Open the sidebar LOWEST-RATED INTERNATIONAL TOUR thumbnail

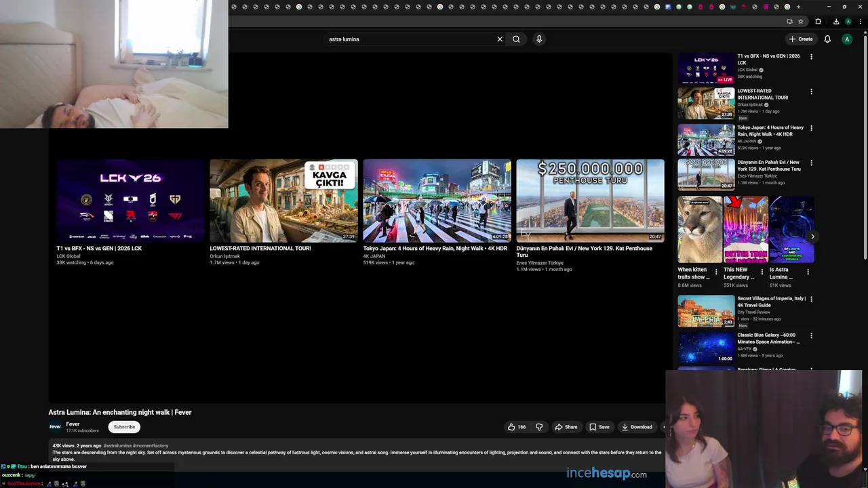pyautogui.click(x=706, y=104)
